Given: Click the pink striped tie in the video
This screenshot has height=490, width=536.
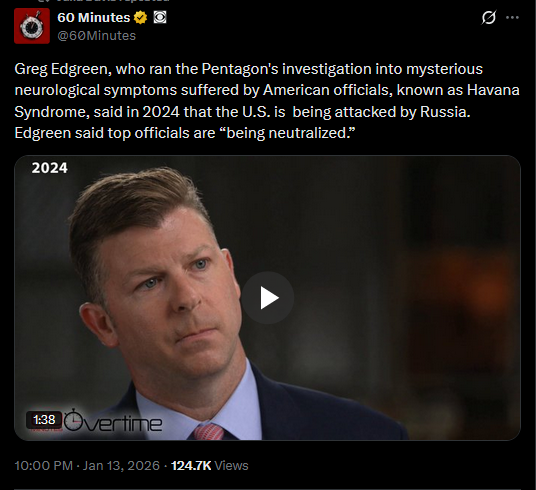Looking at the screenshot, I should point(209,432).
